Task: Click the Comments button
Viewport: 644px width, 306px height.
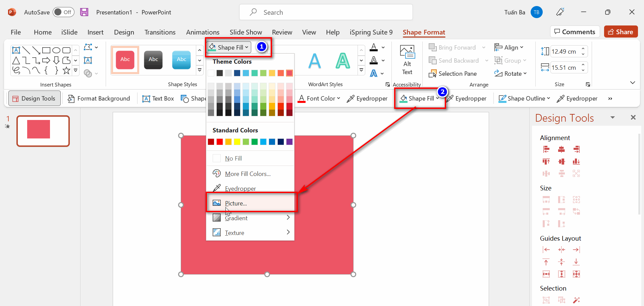Action: [575, 32]
